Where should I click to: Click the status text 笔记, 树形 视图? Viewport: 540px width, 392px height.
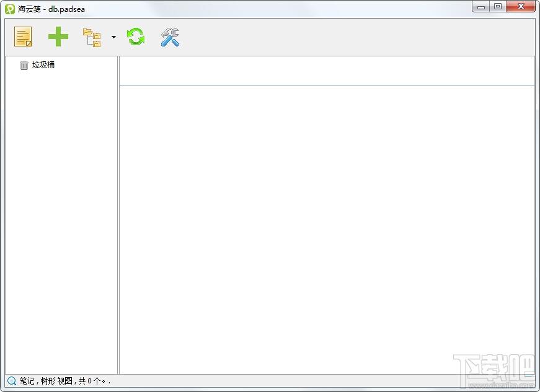pos(46,381)
